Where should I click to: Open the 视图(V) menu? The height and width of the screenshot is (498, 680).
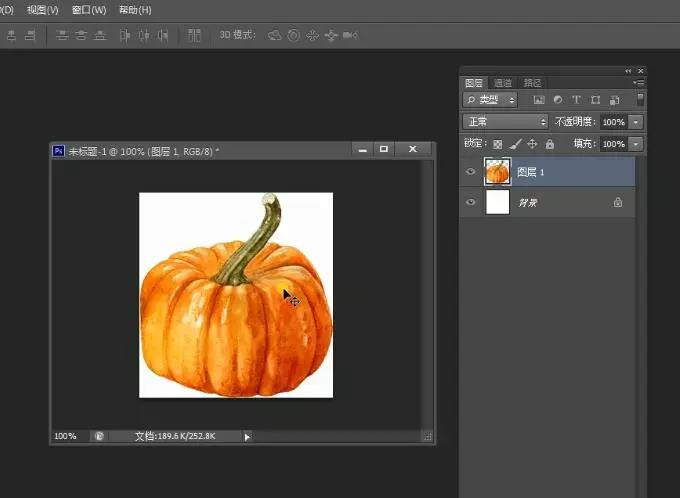(x=42, y=10)
